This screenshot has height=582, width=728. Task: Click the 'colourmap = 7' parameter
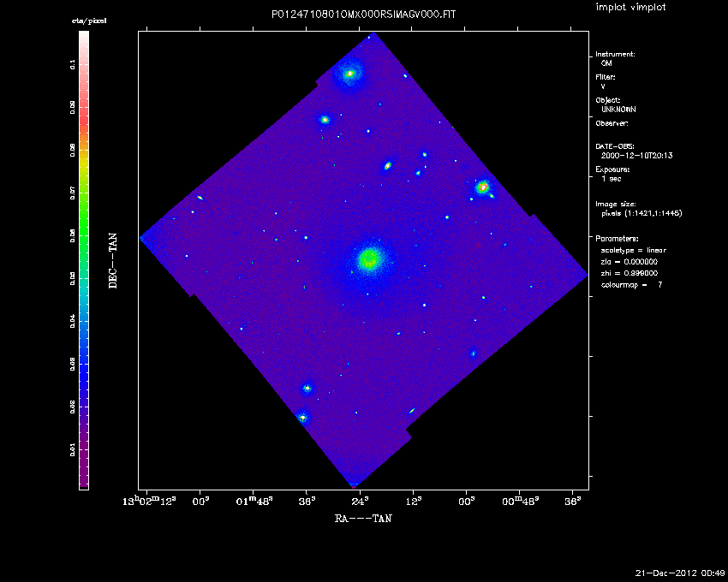pyautogui.click(x=631, y=285)
